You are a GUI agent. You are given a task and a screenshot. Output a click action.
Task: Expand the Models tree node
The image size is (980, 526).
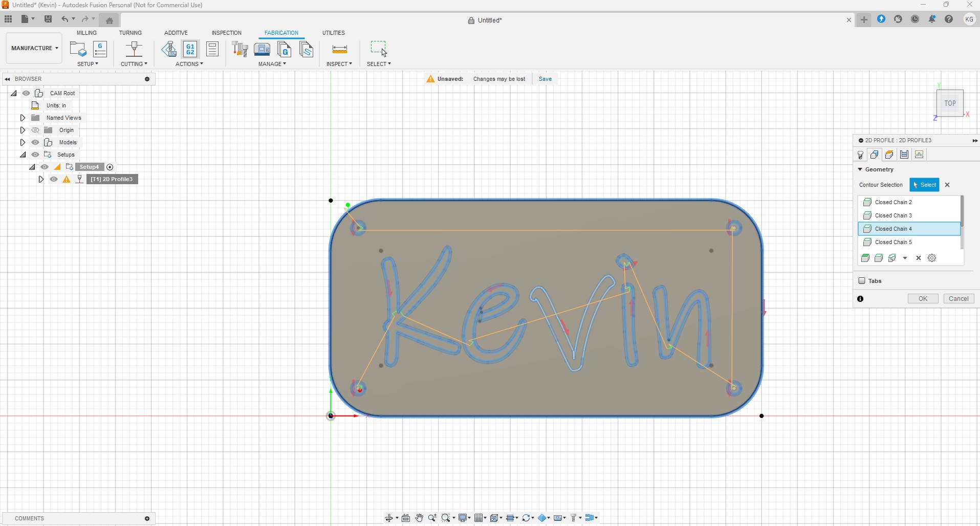pyautogui.click(x=23, y=142)
